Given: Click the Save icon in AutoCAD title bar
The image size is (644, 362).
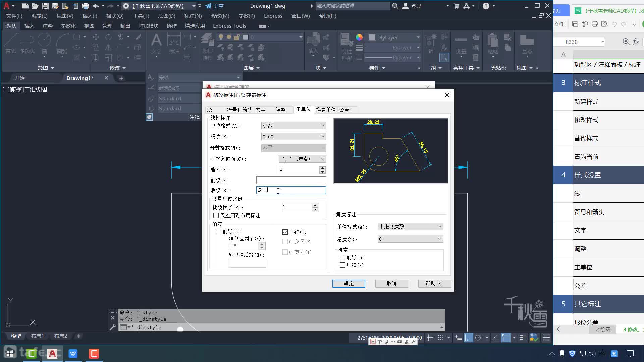Looking at the screenshot, I should 45,6.
